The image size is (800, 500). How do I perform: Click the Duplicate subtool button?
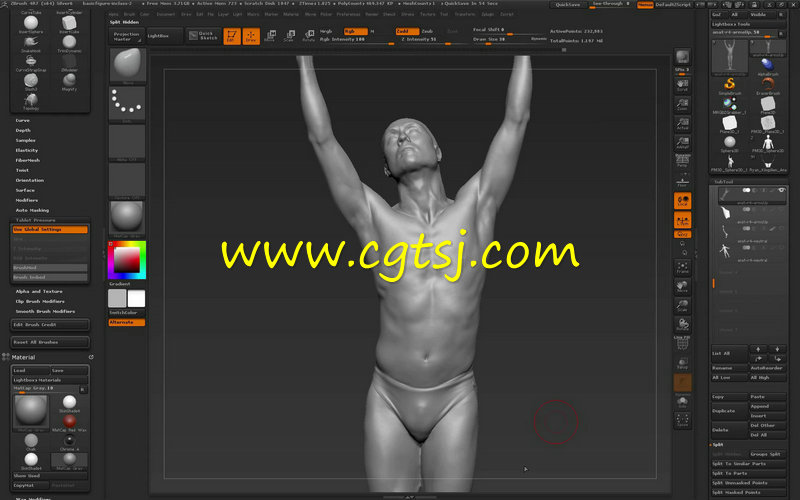click(729, 411)
